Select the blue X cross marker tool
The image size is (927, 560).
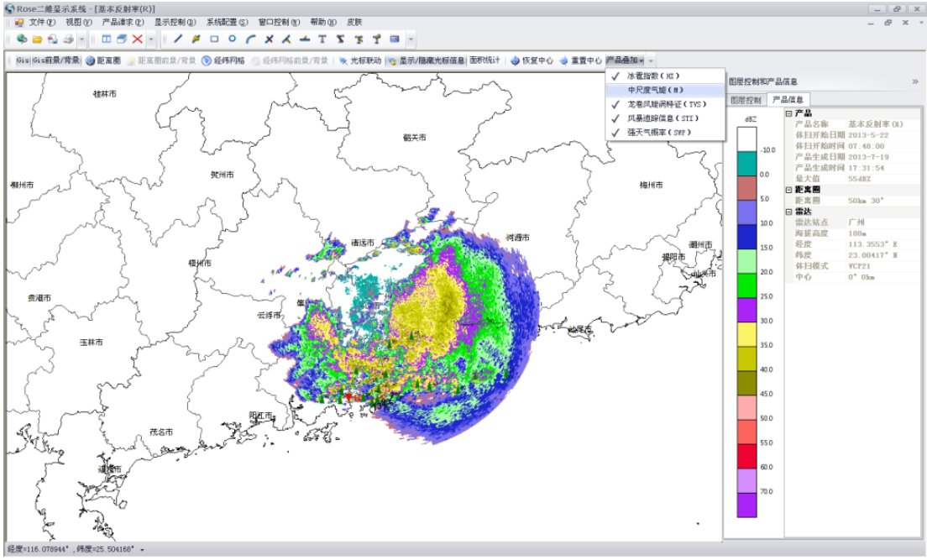(269, 39)
